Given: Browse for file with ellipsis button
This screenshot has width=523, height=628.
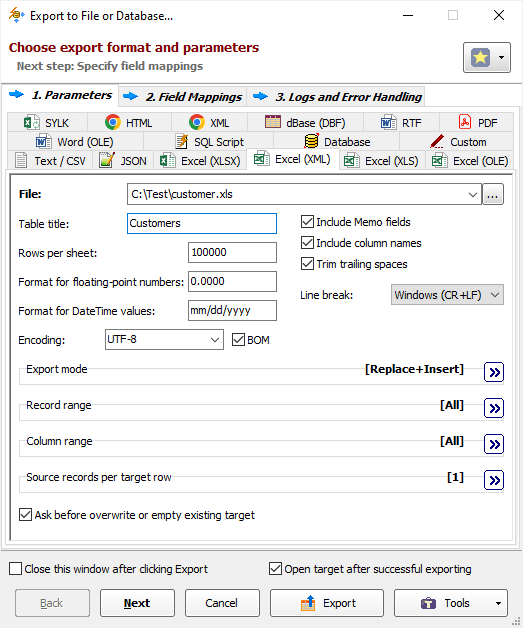Looking at the screenshot, I should pos(493,195).
